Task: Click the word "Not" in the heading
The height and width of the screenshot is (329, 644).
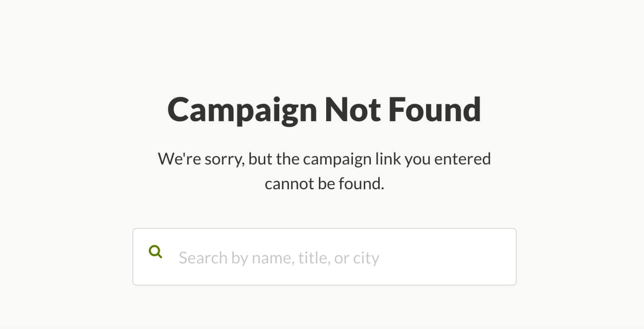Action: (x=352, y=109)
